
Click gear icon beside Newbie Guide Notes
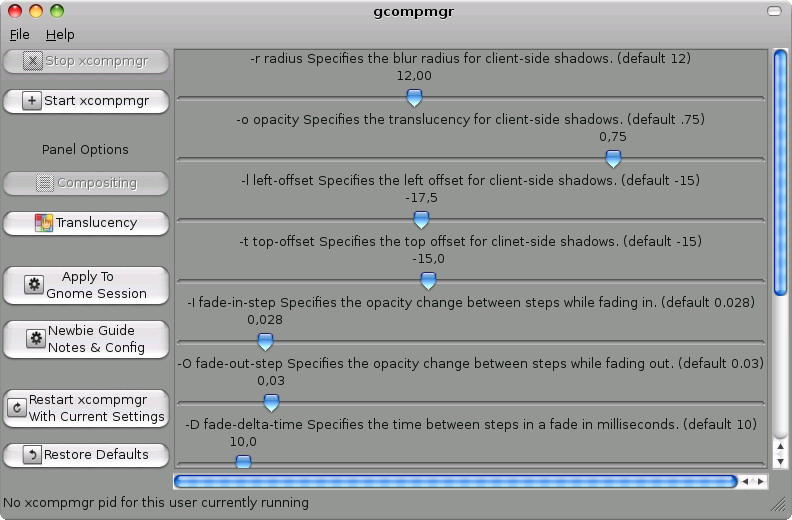coord(36,339)
